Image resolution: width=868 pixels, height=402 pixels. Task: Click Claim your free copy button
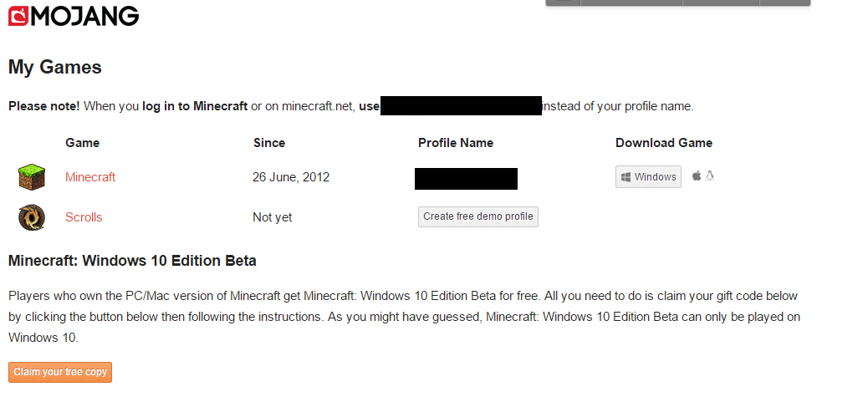[59, 372]
